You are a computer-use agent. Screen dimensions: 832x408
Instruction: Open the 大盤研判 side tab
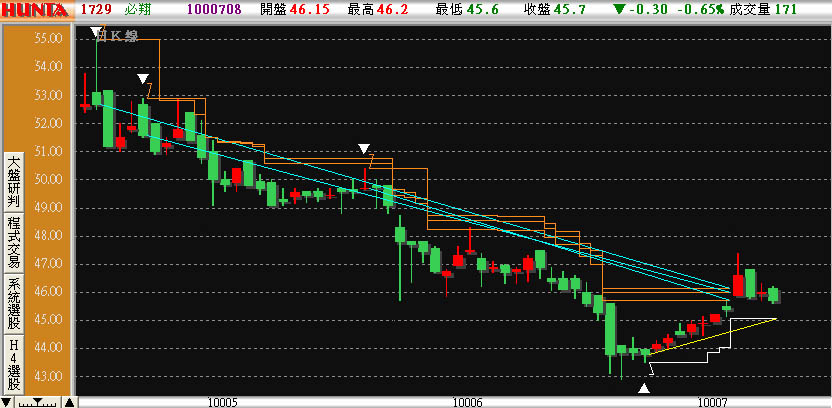[x=13, y=180]
